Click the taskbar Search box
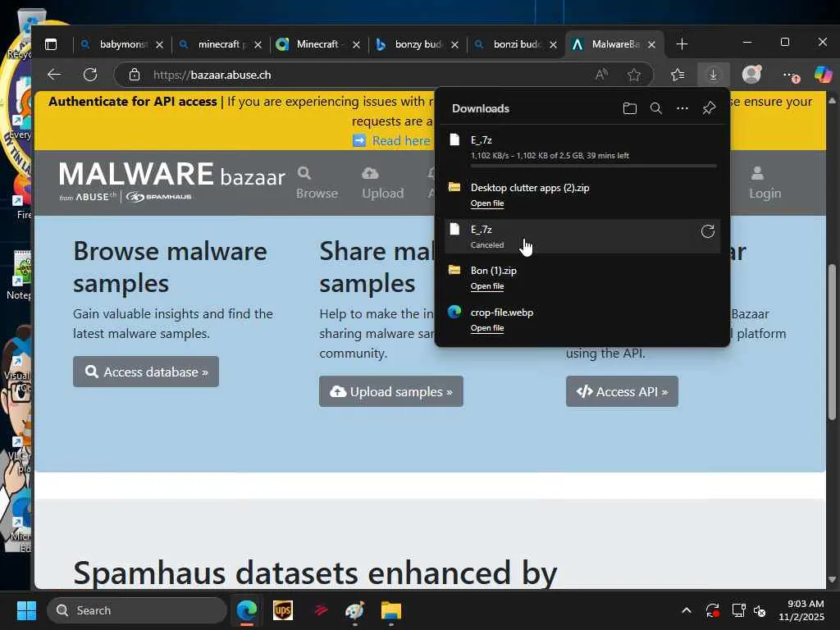 [137, 610]
